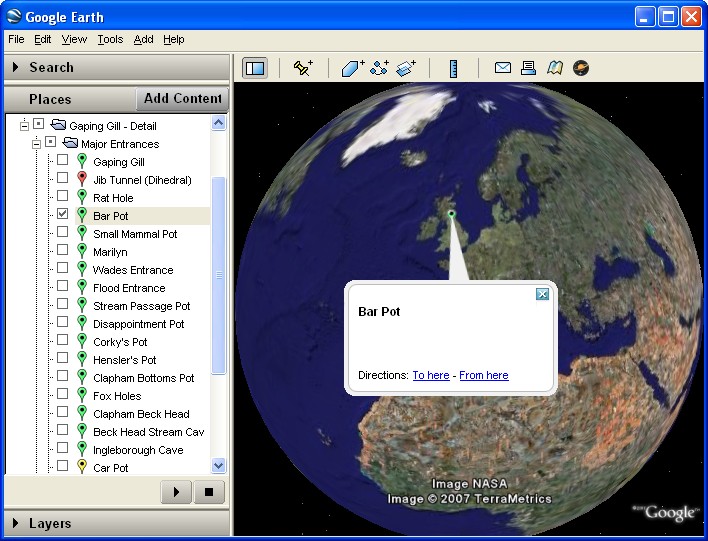Screen dimensions: 708x541
Task: Click the Print icon in toolbar
Action: 529,68
